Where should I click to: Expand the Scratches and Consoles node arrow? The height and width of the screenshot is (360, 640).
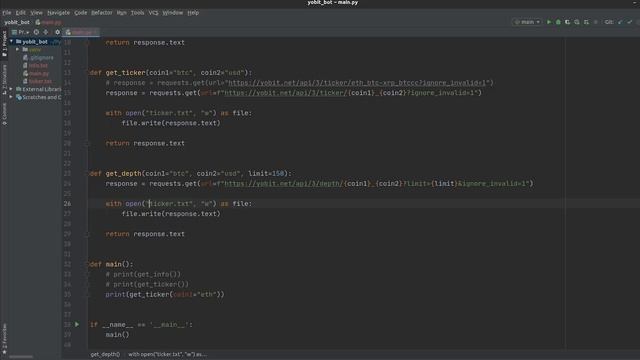pyautogui.click(x=11, y=97)
